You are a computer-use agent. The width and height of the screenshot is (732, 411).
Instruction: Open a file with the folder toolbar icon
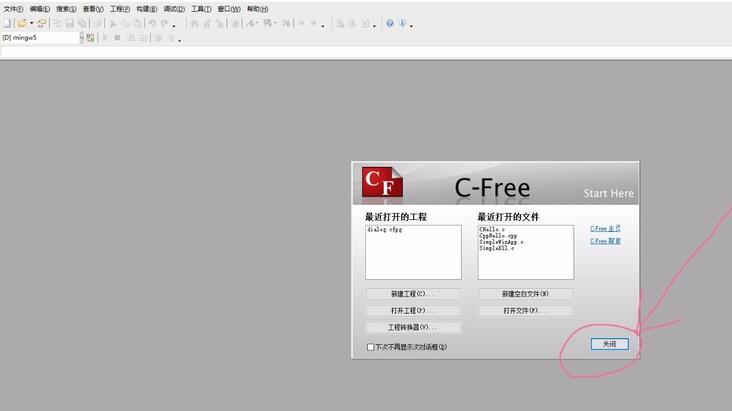(x=21, y=23)
